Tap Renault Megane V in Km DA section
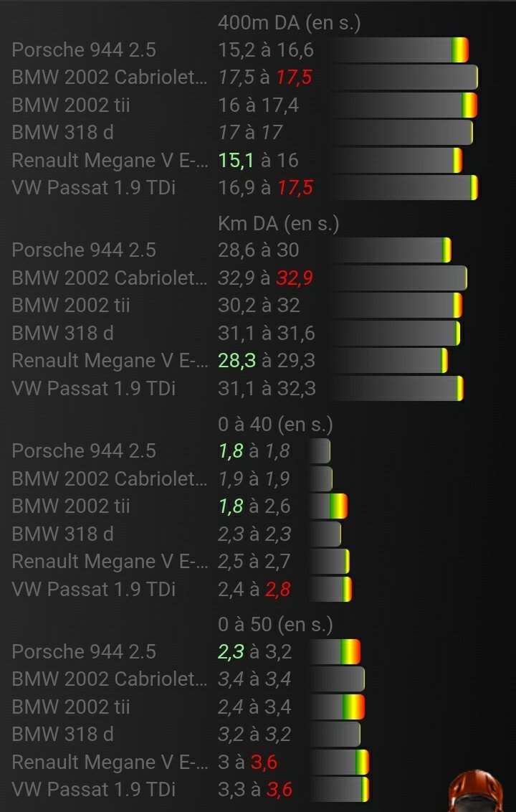This screenshot has width=516, height=812. tap(109, 361)
